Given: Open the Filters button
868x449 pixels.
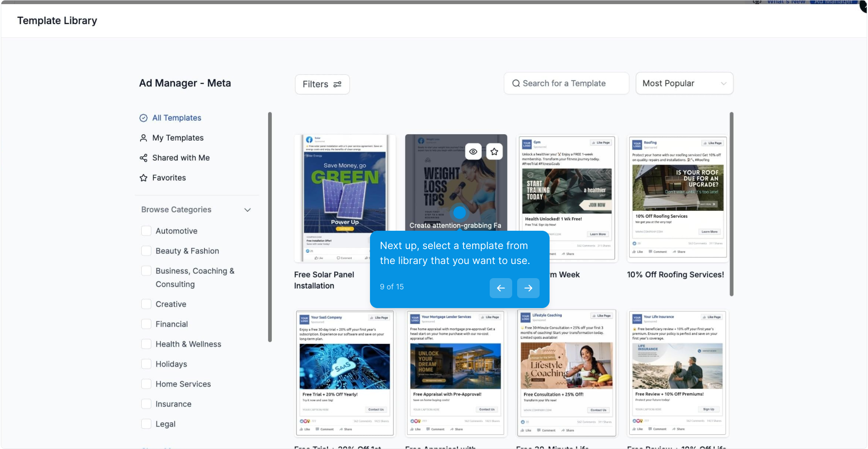Looking at the screenshot, I should pos(322,84).
